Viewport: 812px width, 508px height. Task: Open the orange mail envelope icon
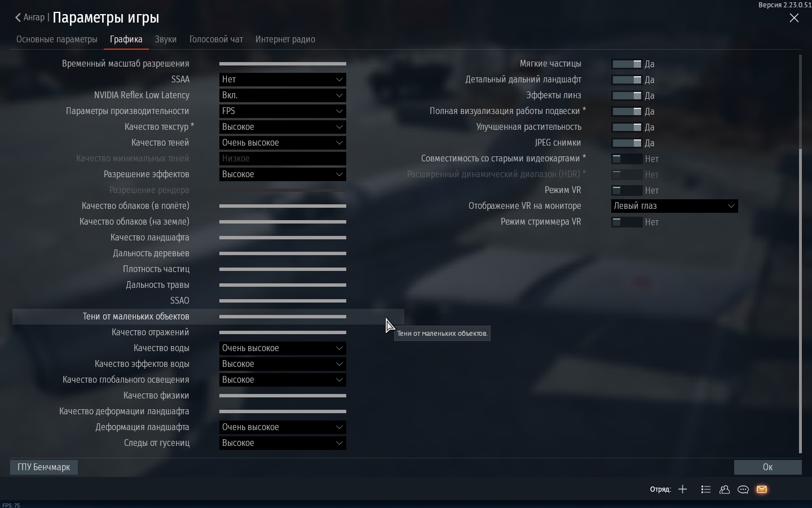(762, 489)
